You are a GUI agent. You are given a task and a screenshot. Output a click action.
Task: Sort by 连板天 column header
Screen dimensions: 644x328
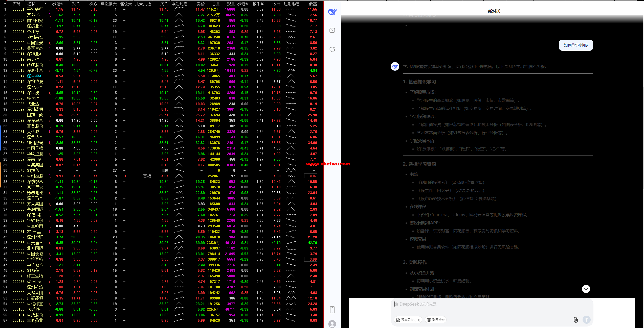coord(126,4)
